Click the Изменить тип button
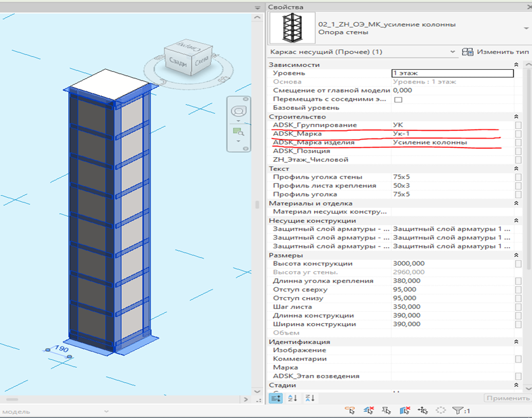 (496, 52)
